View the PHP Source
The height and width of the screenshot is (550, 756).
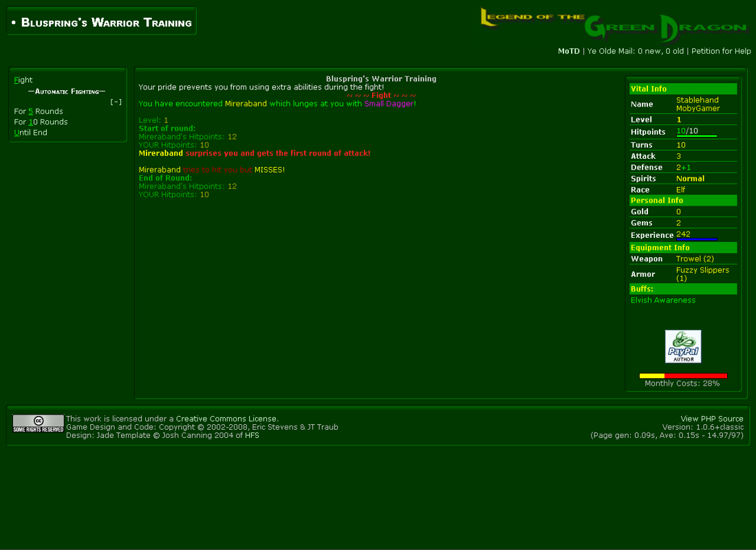pyautogui.click(x=711, y=418)
